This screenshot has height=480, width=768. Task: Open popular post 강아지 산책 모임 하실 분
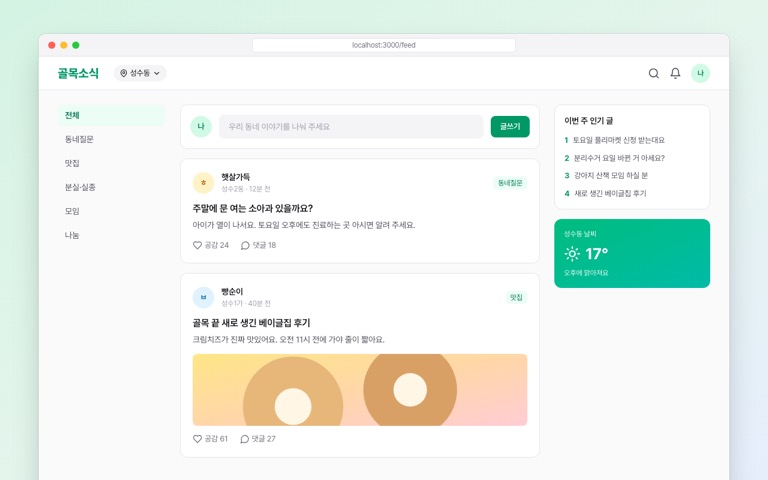[611, 176]
